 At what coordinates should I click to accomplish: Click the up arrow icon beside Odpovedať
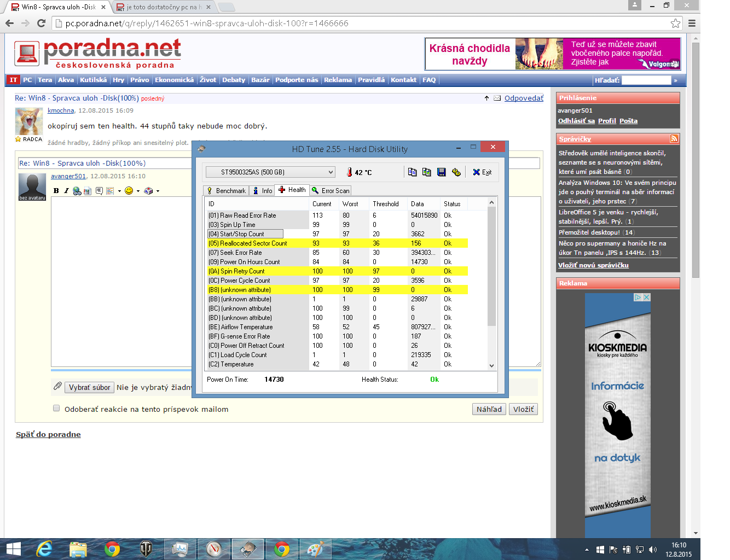click(486, 98)
